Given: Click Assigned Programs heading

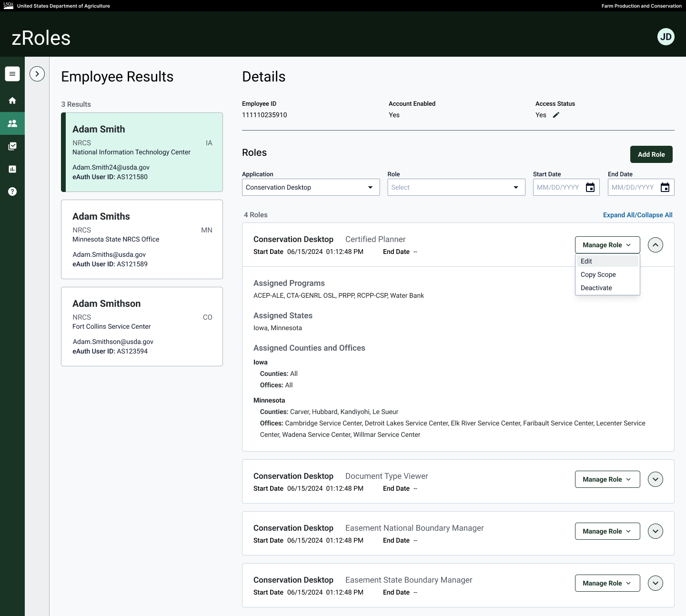Looking at the screenshot, I should 289,283.
